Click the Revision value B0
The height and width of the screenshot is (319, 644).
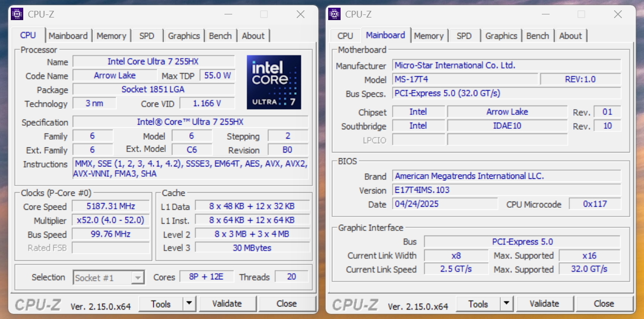pos(288,150)
